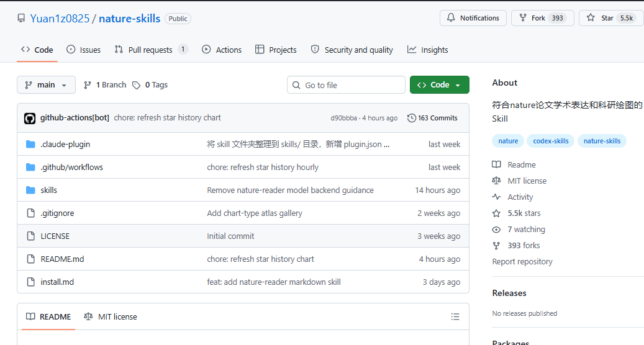
Task: Click the Fork count 393 badge
Action: [x=557, y=18]
